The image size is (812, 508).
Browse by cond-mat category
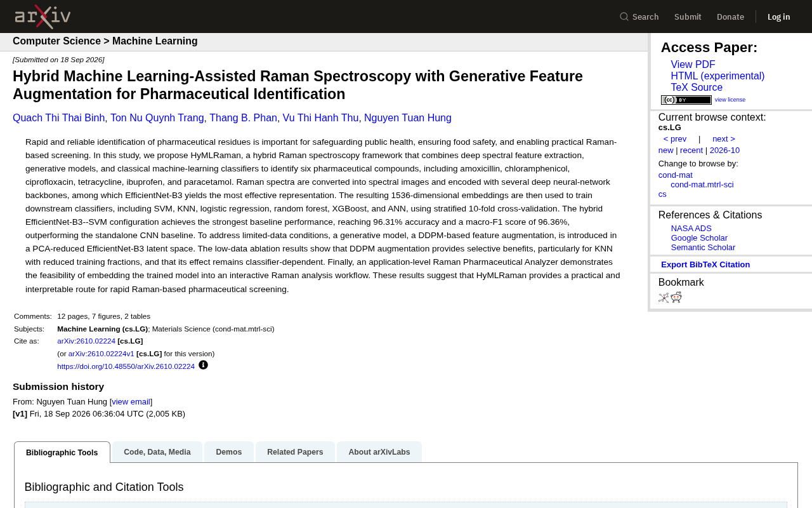pyautogui.click(x=676, y=175)
